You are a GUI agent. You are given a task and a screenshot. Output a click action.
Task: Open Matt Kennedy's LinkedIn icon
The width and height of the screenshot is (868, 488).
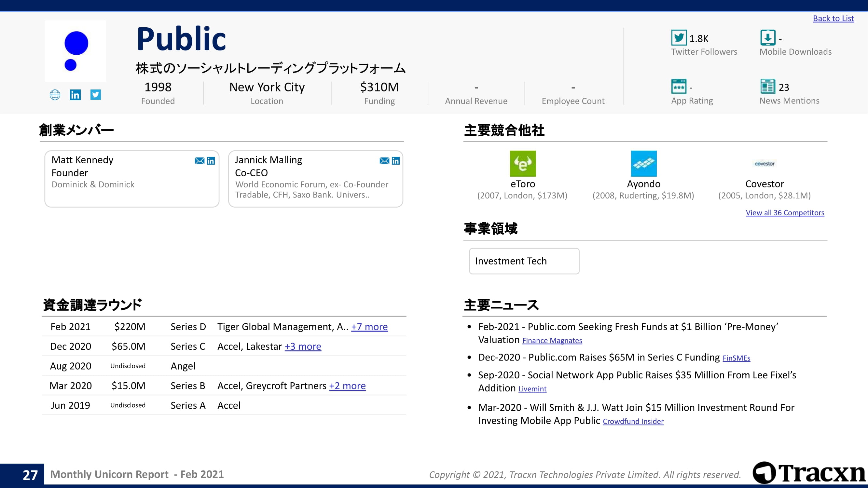(211, 161)
